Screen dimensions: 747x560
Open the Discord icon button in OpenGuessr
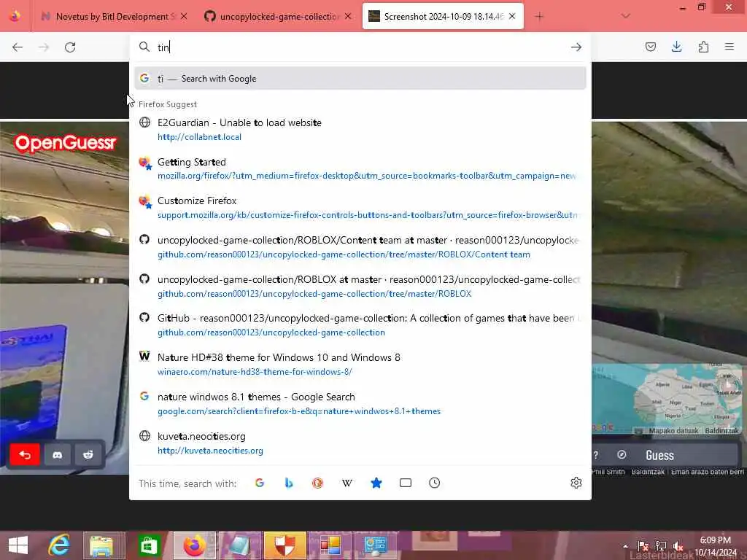[x=57, y=455]
